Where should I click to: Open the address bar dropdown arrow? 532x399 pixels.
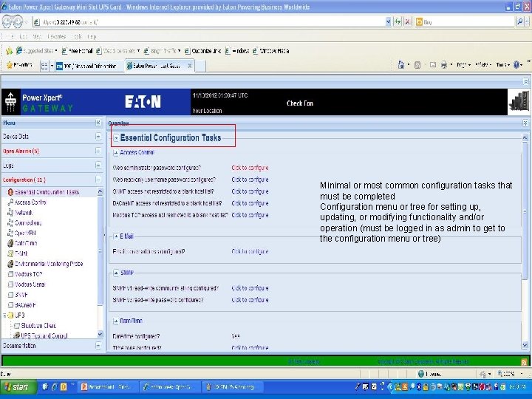388,22
